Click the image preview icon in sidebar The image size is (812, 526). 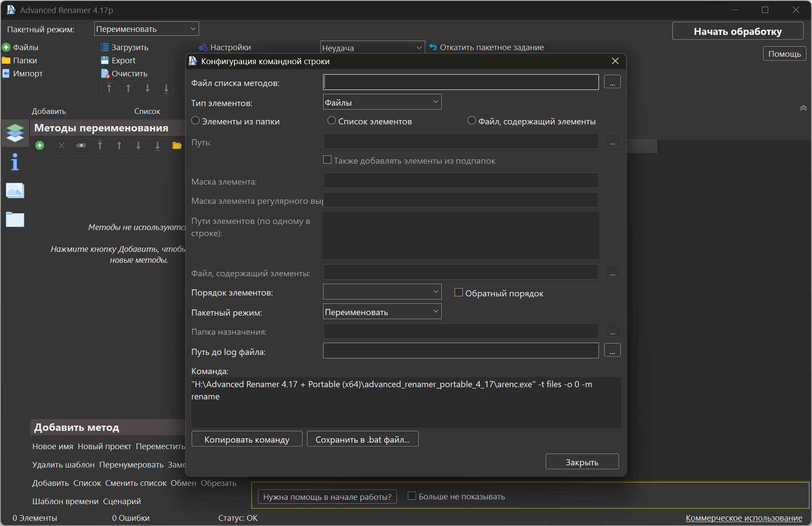pos(15,191)
